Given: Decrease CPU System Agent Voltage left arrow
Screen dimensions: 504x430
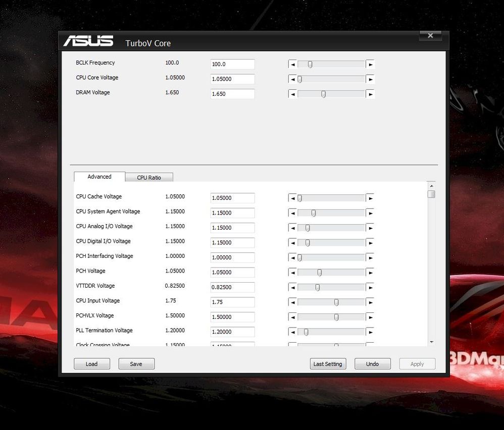Looking at the screenshot, I should (x=292, y=213).
